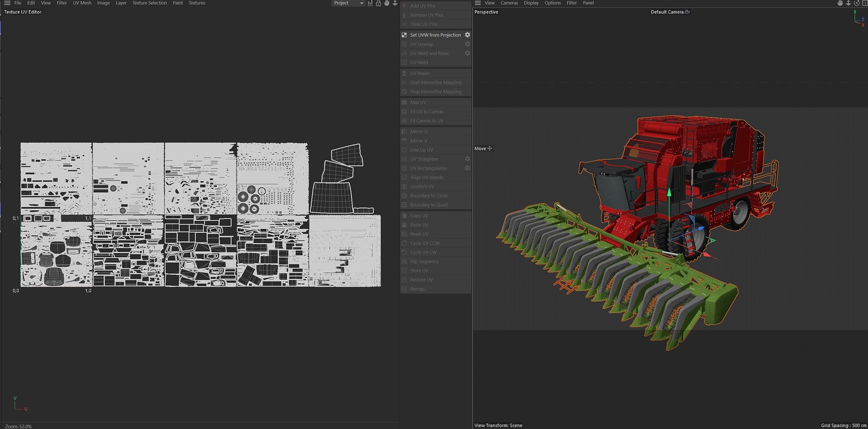Screen dimensions: 868x429
Task: Click the Reset UV command
Action: point(436,234)
